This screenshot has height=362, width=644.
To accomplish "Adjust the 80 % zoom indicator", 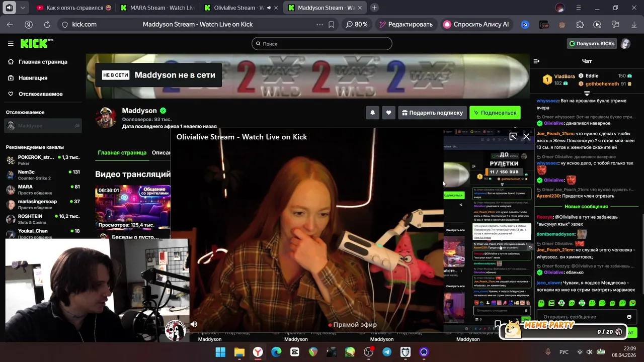I will pos(356,24).
